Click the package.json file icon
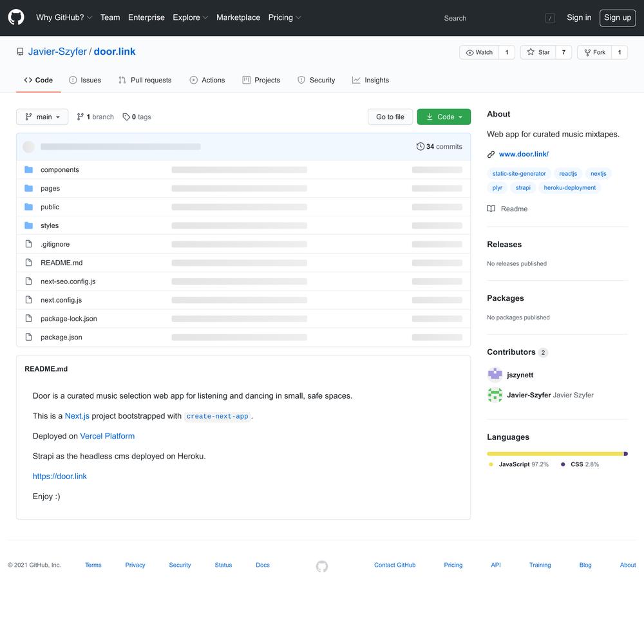This screenshot has height=644, width=644. click(x=28, y=337)
